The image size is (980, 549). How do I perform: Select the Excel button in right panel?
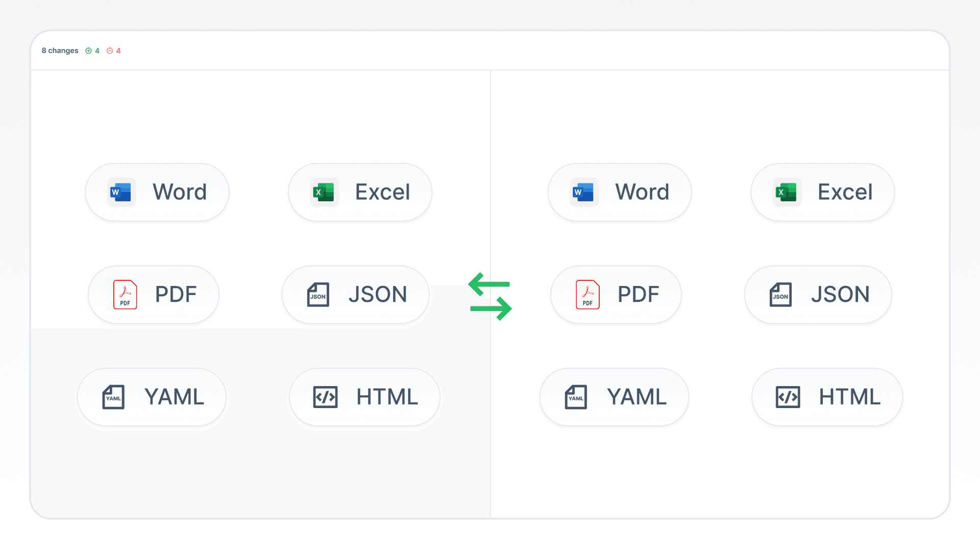(x=822, y=193)
